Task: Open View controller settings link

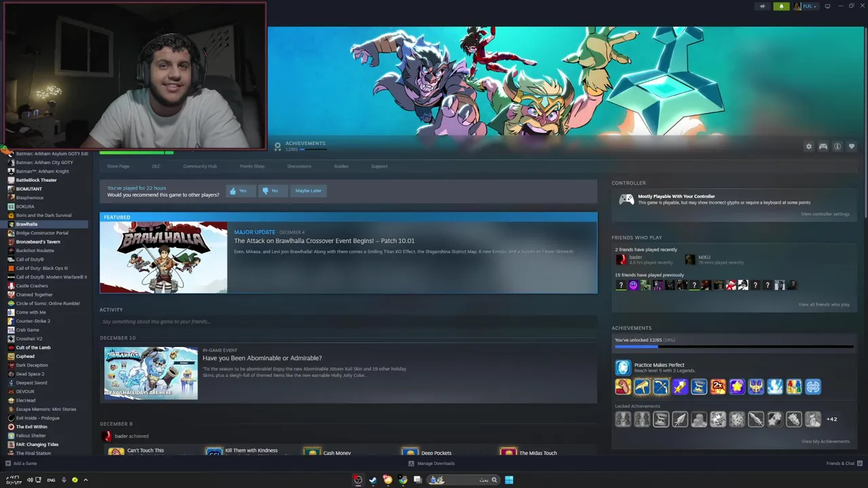Action: (825, 214)
